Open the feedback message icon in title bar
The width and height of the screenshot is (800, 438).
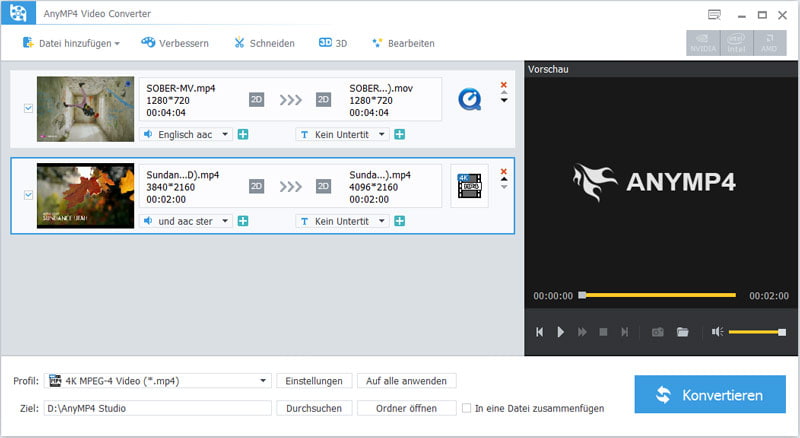pos(714,15)
